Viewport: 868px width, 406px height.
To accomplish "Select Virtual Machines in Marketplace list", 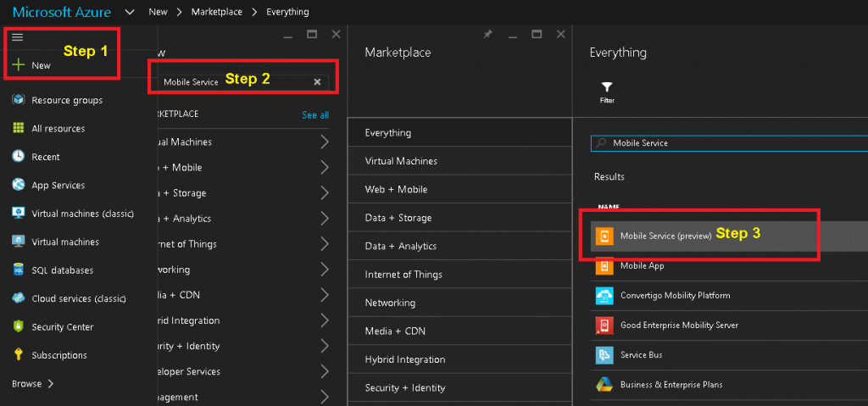I will 459,161.
